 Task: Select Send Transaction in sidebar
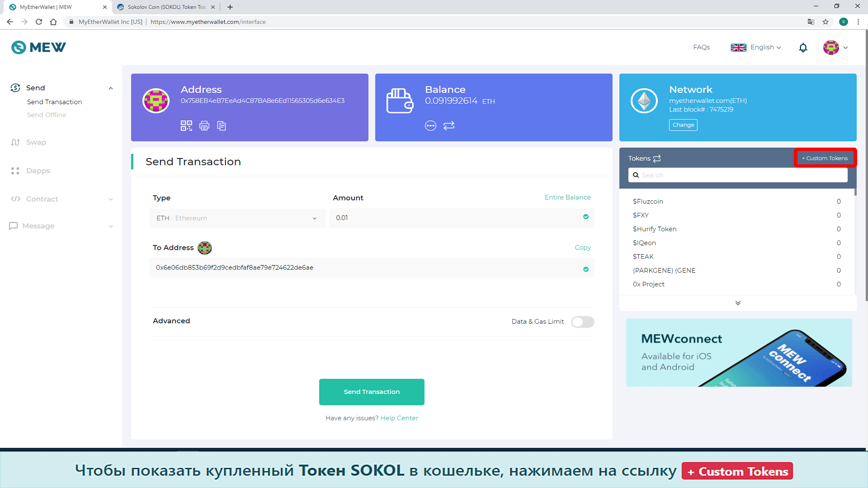[54, 102]
